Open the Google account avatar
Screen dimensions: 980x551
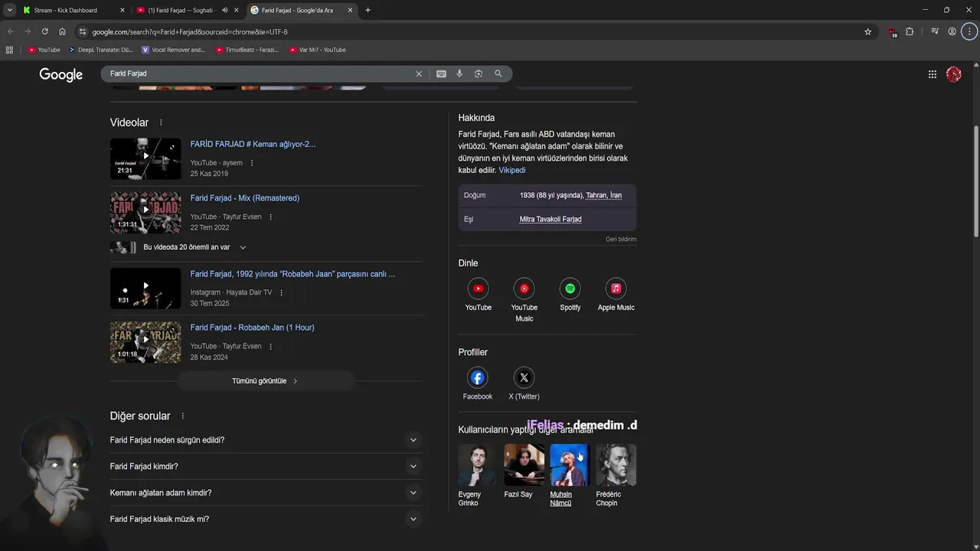954,74
